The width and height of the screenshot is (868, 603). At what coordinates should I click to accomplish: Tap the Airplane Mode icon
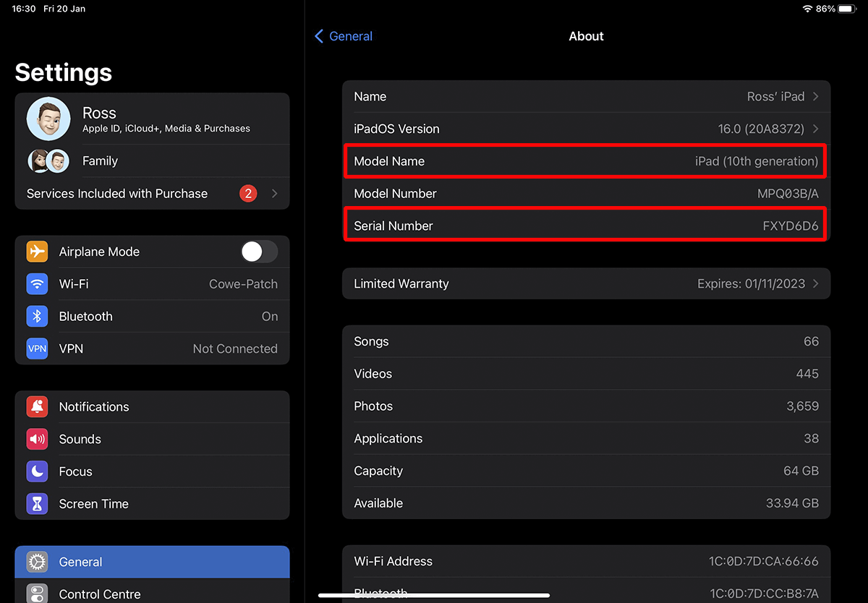click(x=37, y=252)
